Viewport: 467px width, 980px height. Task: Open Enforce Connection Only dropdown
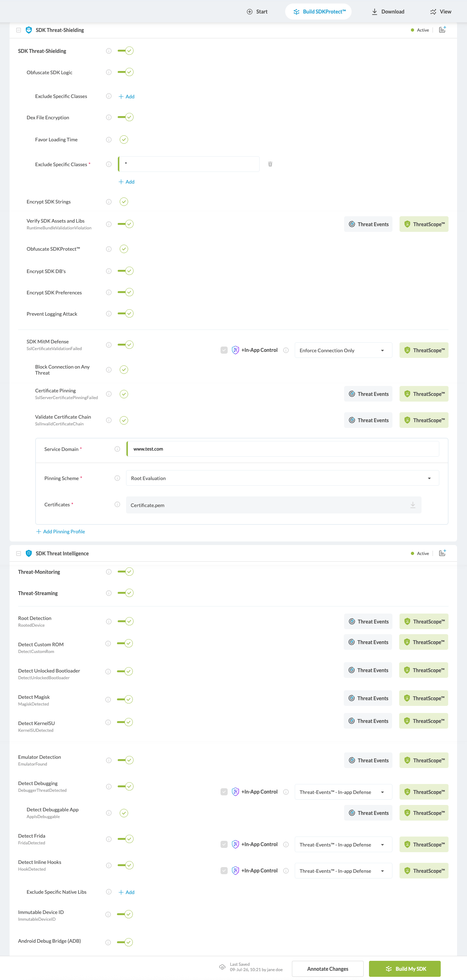click(x=343, y=350)
